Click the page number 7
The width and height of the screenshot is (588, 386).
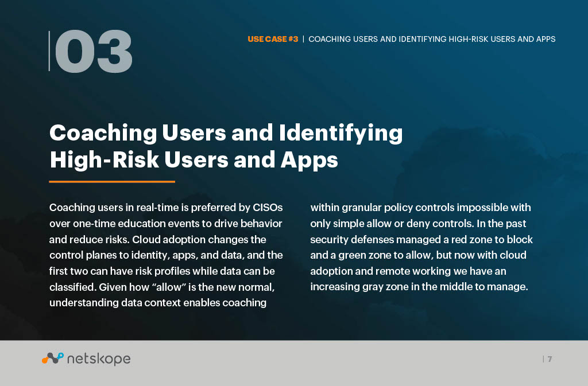(550, 359)
